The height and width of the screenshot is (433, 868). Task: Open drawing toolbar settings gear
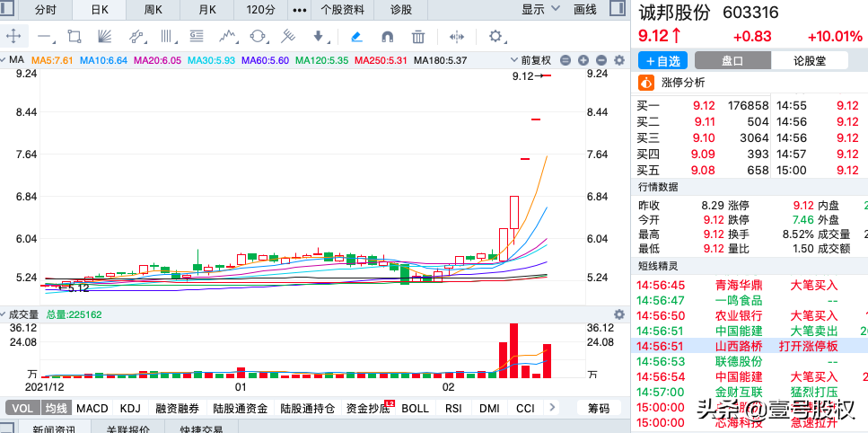495,37
